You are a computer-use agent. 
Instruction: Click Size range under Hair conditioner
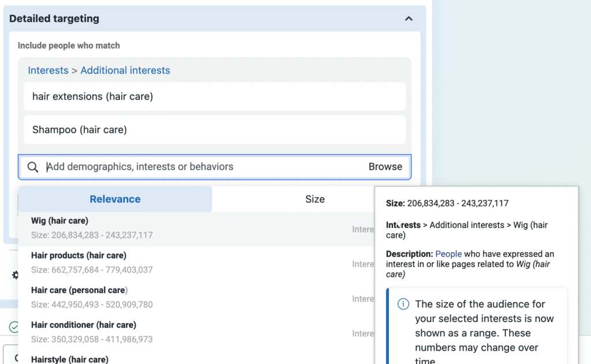pyautogui.click(x=92, y=339)
